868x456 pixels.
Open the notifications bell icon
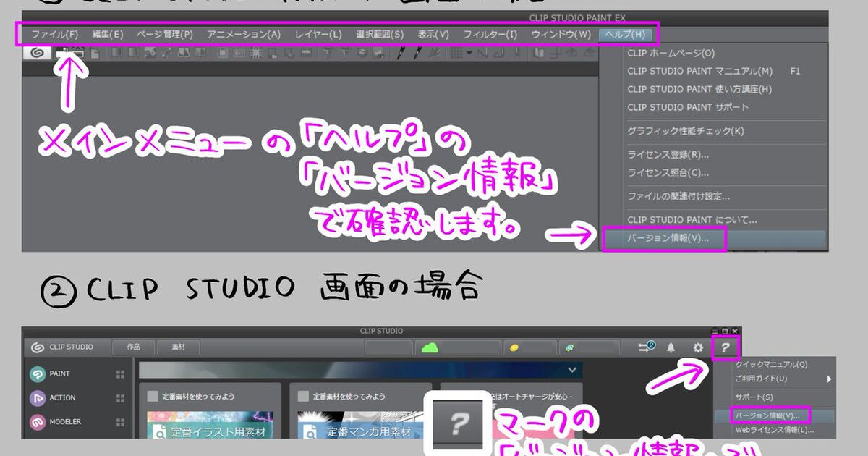pyautogui.click(x=671, y=347)
